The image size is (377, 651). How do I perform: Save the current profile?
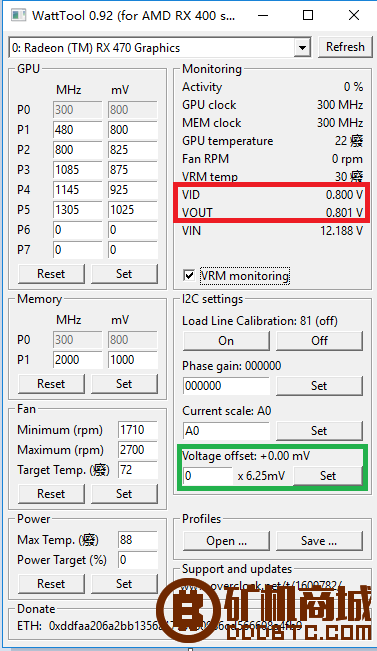click(319, 541)
